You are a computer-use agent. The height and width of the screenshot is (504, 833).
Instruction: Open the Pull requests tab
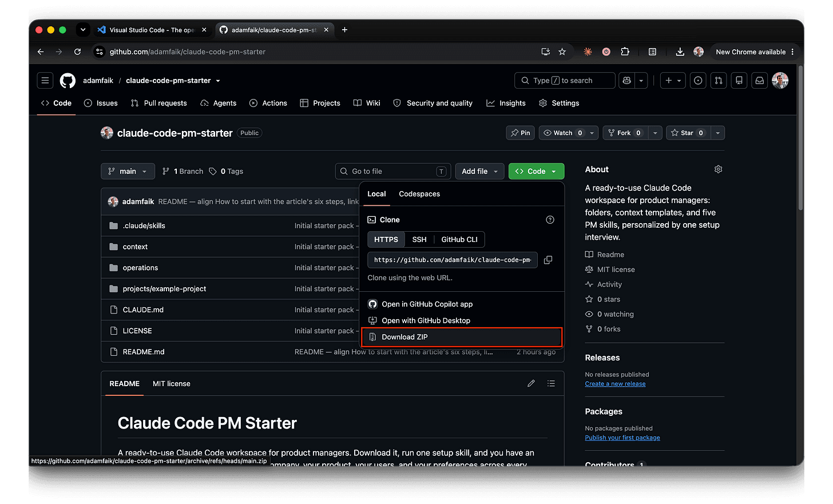click(159, 103)
